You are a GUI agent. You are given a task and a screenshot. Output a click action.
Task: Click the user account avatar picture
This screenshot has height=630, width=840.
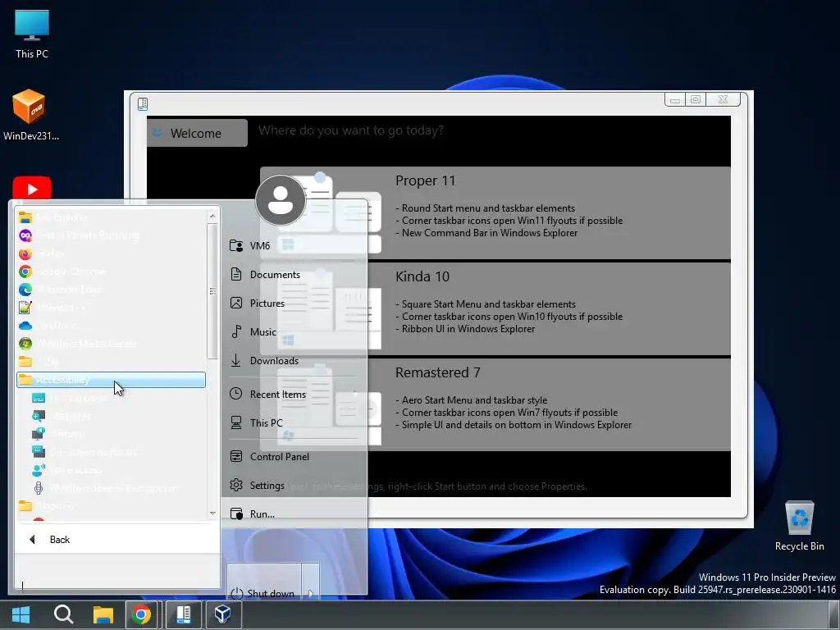tap(281, 200)
